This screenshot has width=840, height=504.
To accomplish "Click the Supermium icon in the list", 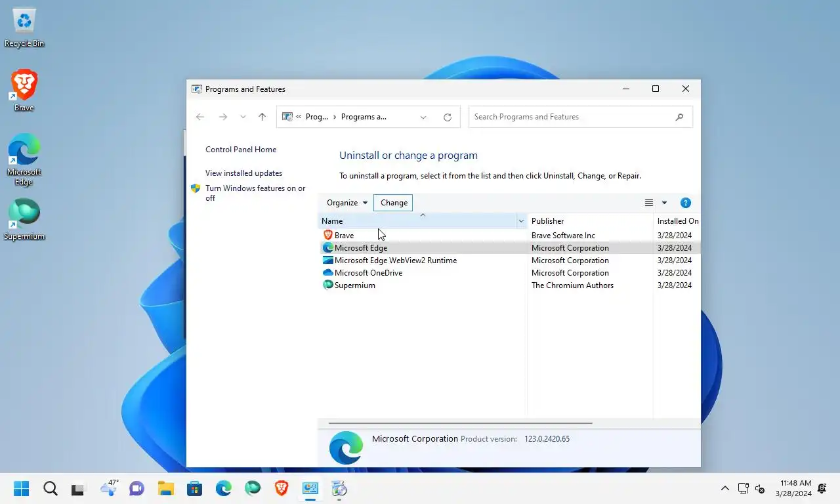I will pos(328,285).
